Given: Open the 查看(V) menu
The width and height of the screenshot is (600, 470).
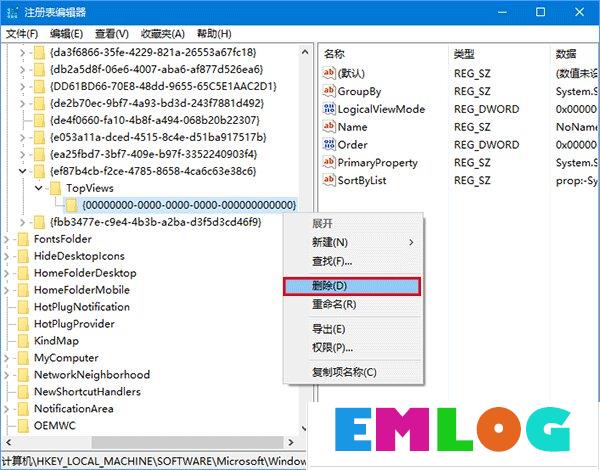Looking at the screenshot, I should coord(111,34).
